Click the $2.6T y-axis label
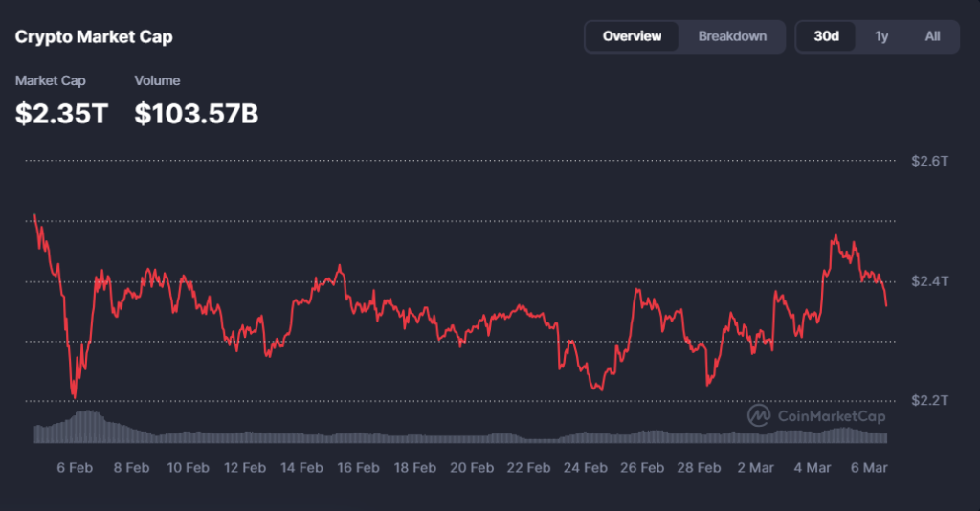 click(929, 161)
